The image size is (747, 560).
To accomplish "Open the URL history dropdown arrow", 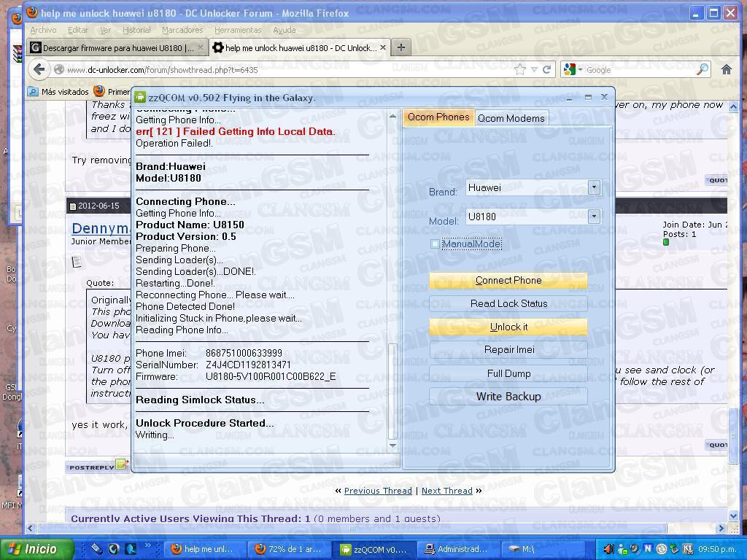I will [534, 70].
